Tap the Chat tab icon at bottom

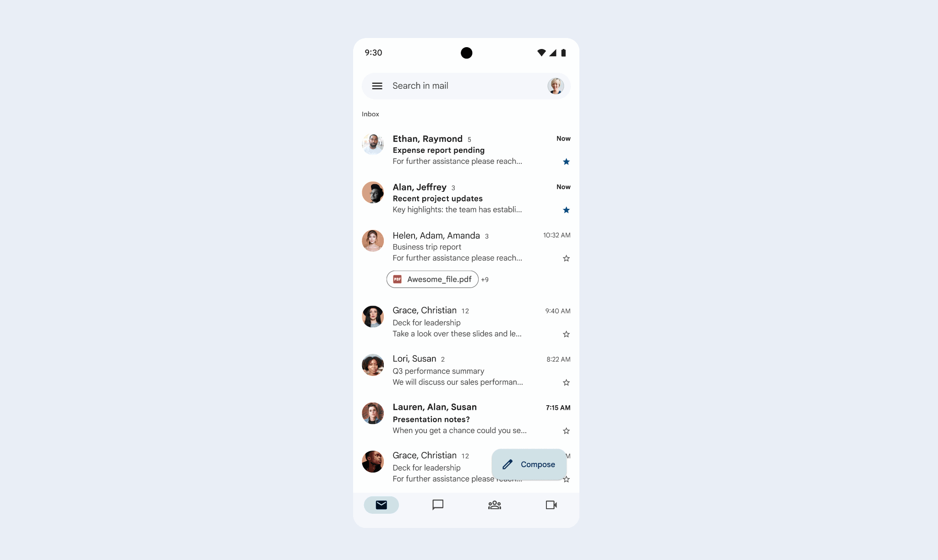coord(438,505)
